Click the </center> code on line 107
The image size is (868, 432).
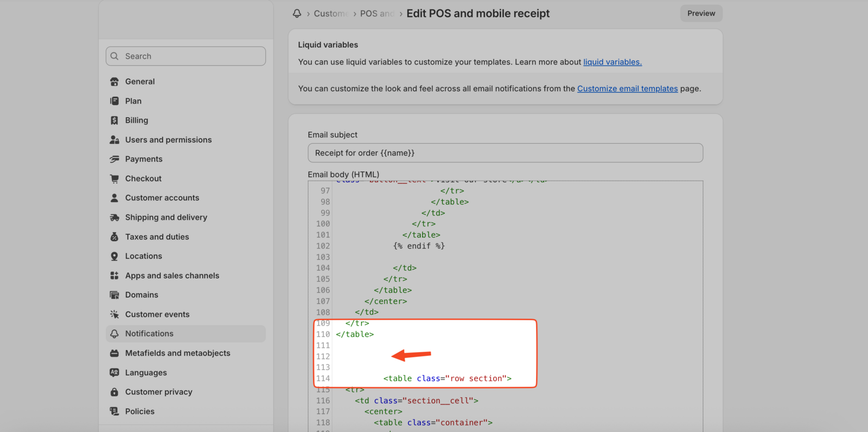coord(386,301)
